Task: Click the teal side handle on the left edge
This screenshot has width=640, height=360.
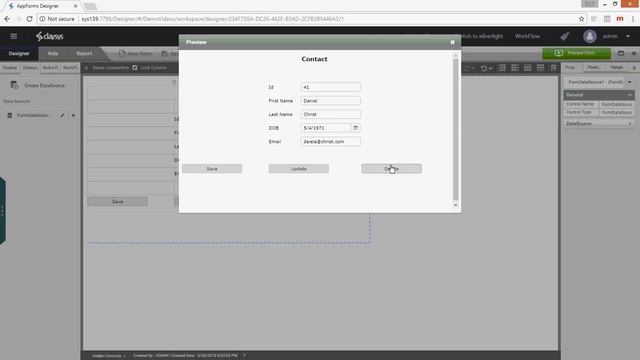Action: coord(2,211)
